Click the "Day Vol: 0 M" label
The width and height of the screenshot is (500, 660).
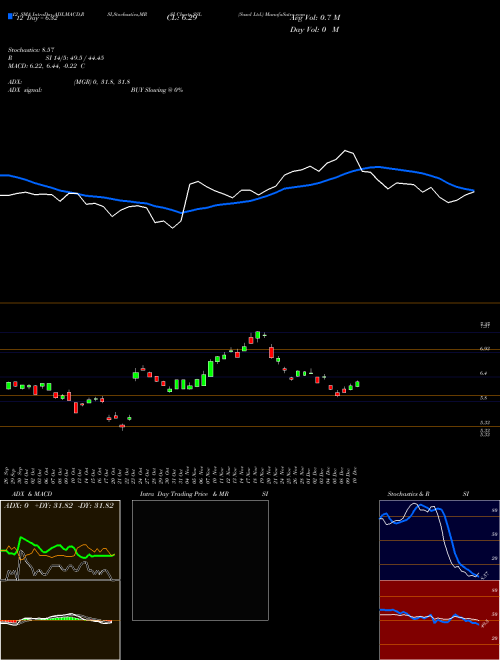tap(314, 30)
